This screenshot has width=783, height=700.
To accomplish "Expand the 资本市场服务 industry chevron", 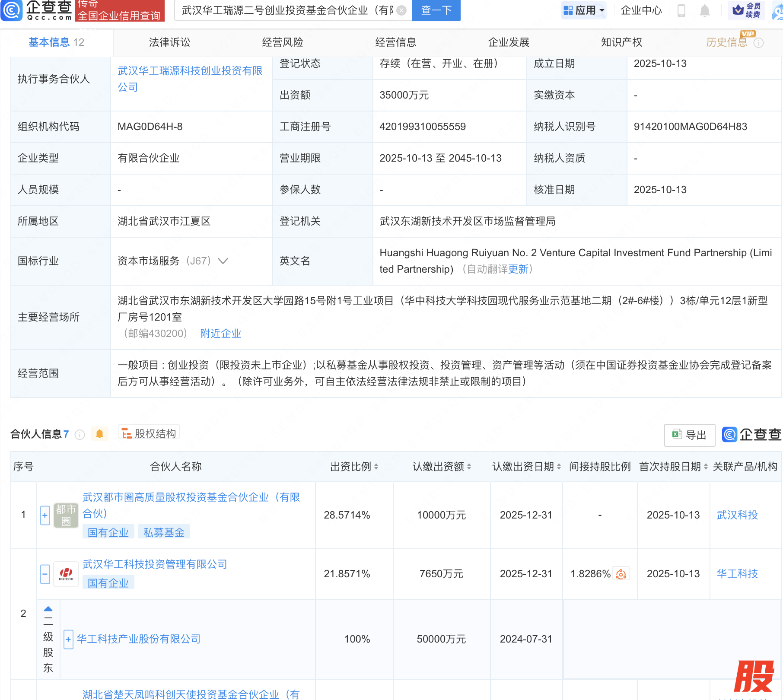I will 223,261.
